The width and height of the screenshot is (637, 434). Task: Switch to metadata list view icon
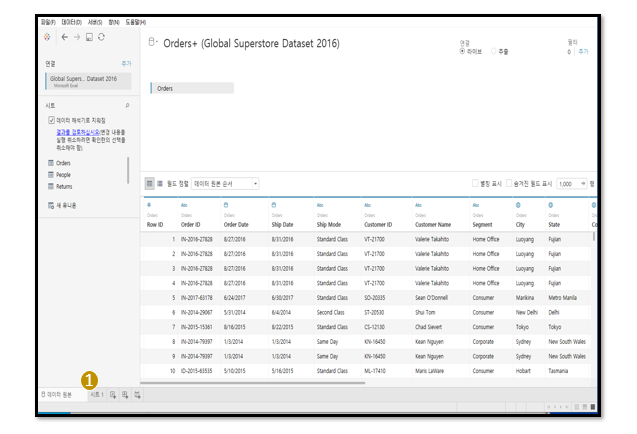tap(160, 184)
